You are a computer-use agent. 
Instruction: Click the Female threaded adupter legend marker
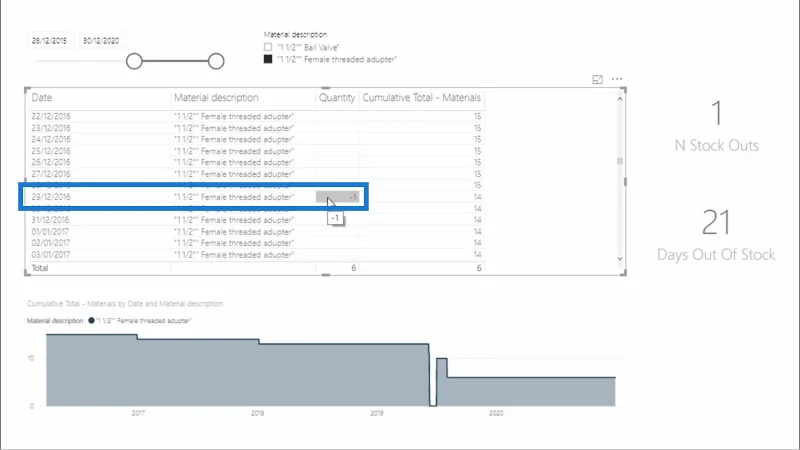point(91,320)
